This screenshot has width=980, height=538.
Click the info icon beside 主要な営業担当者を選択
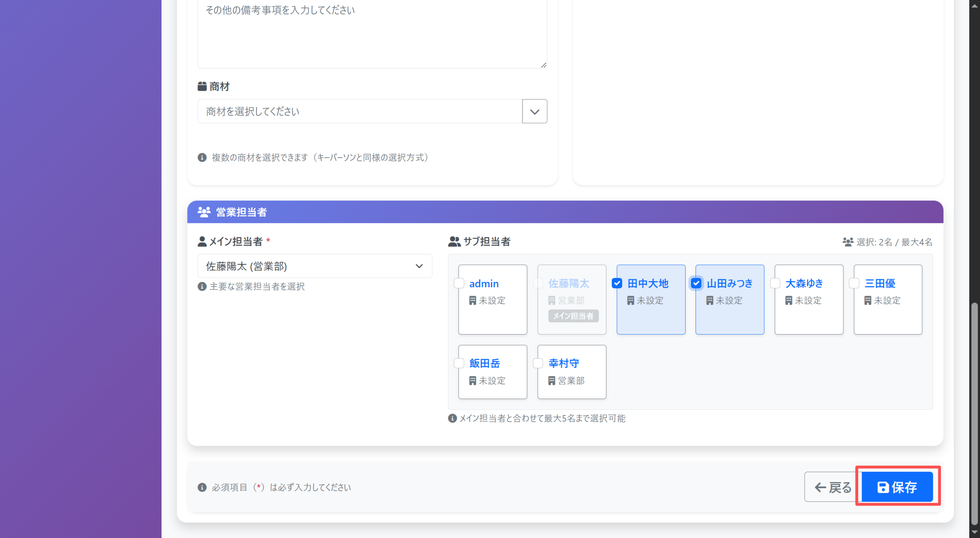(x=202, y=286)
